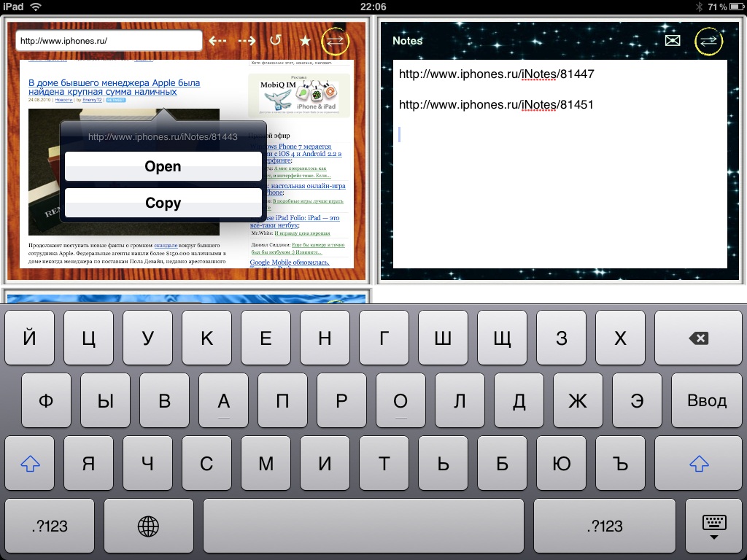Tap the right .?123 symbols key
Viewport: 747px width, 560px height.
(x=605, y=526)
